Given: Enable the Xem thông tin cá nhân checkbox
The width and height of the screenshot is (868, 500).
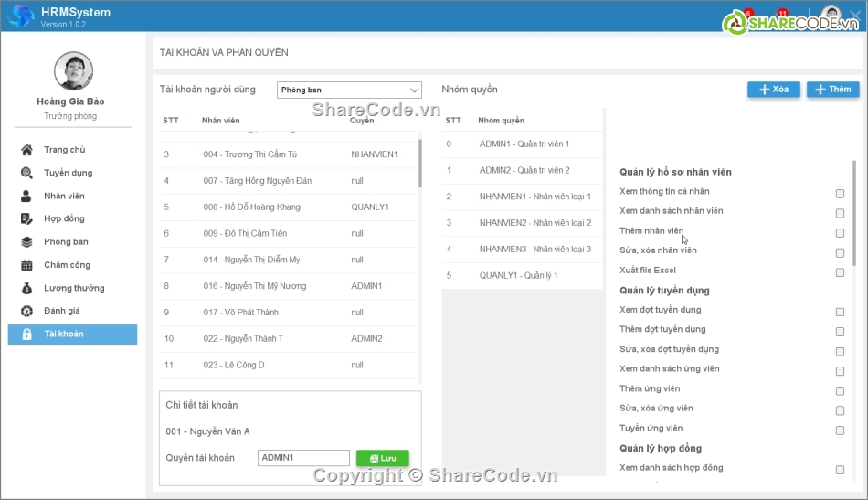Looking at the screenshot, I should tap(840, 193).
